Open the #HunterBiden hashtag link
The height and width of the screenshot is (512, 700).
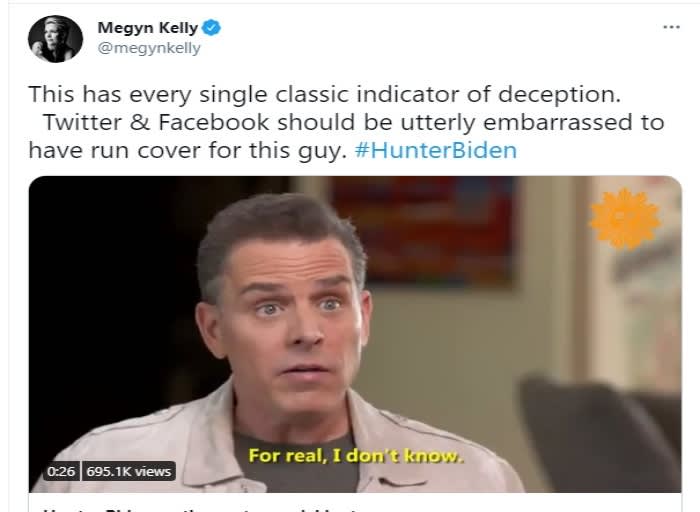click(436, 150)
